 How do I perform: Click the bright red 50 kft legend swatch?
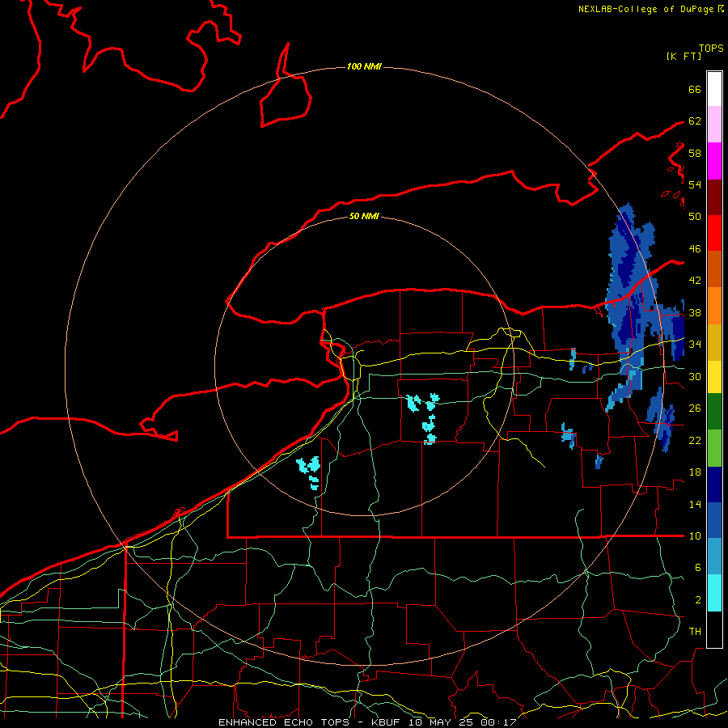pyautogui.click(x=714, y=233)
